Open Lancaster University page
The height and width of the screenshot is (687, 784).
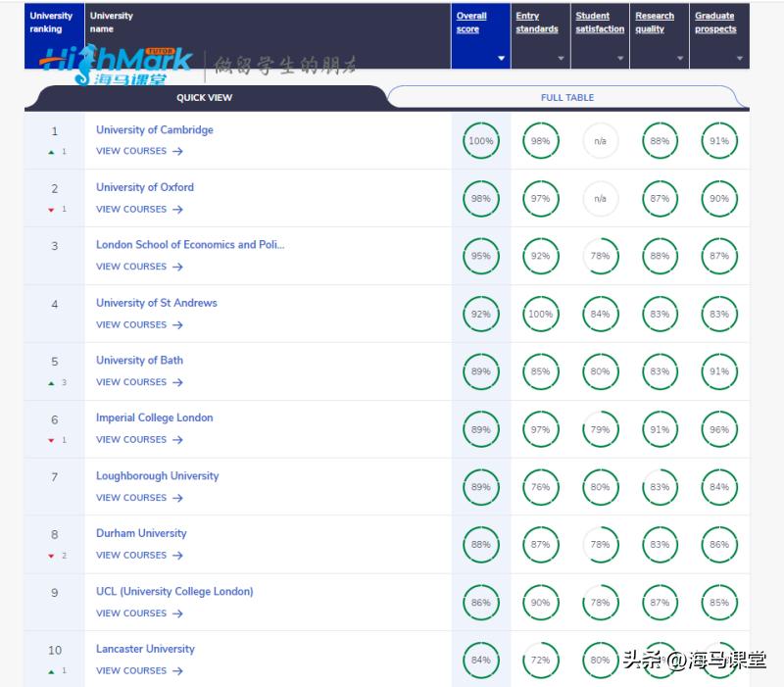[x=145, y=649]
